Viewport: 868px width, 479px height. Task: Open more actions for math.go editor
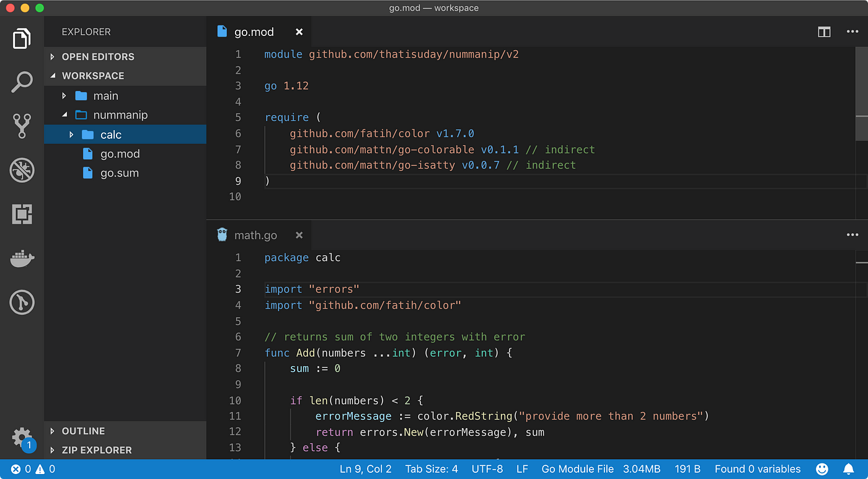pos(852,235)
